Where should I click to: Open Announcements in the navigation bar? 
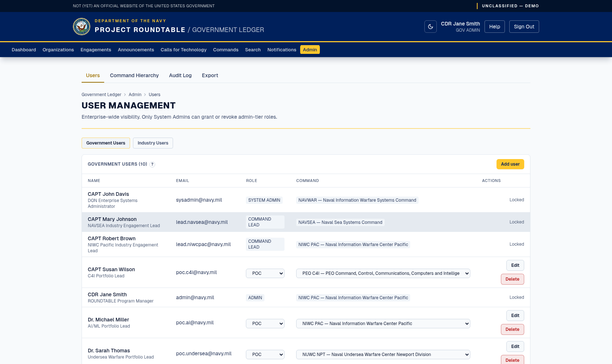pyautogui.click(x=136, y=50)
